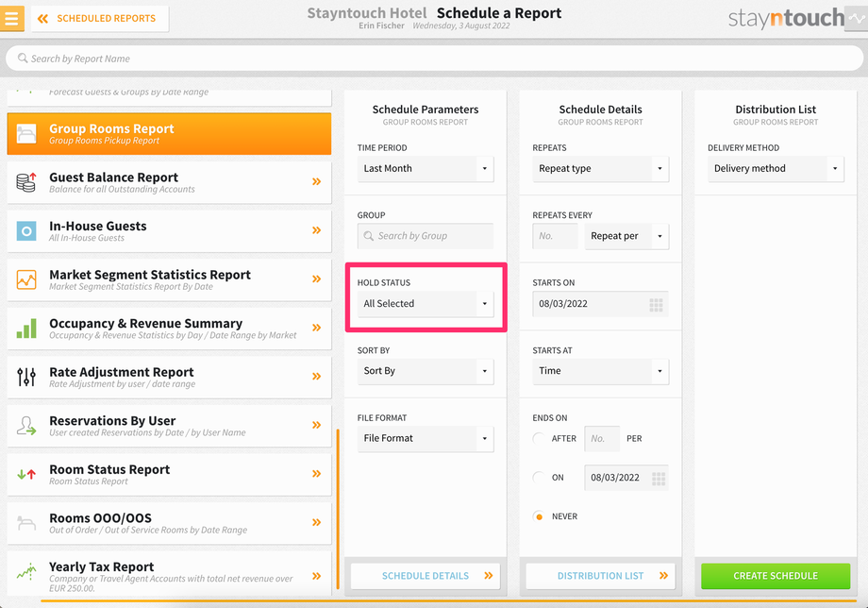The height and width of the screenshot is (608, 868).
Task: Click the Yearly Tax Report graph icon
Action: tap(26, 571)
